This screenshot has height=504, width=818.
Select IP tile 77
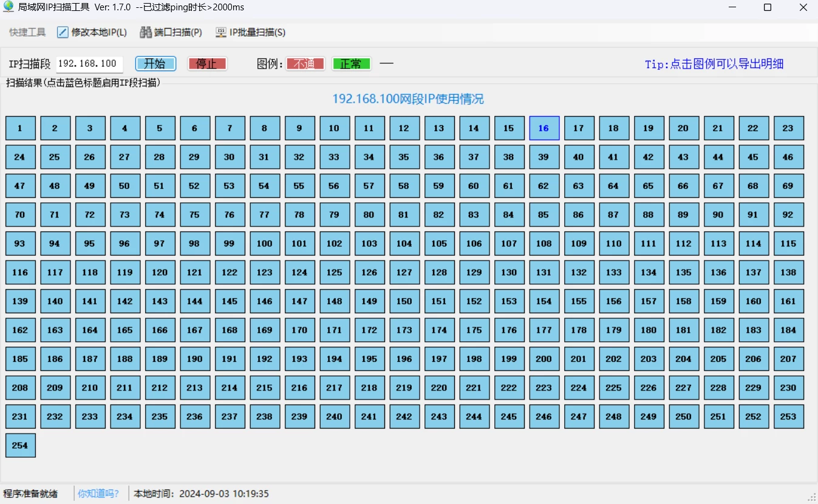pyautogui.click(x=264, y=214)
